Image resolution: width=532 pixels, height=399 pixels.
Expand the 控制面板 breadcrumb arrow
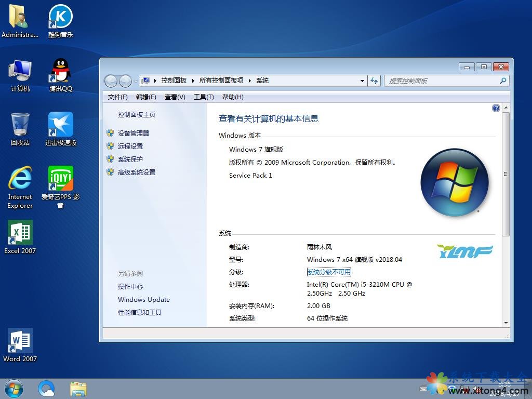coord(193,81)
